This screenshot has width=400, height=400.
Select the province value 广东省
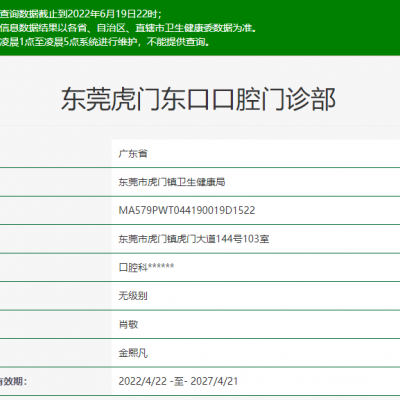[x=133, y=154]
